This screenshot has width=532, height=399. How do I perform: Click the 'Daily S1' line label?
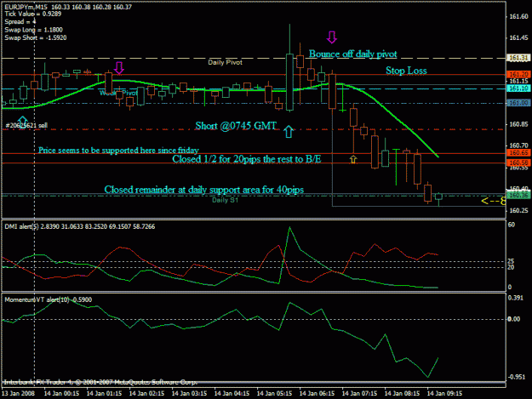tap(225, 200)
